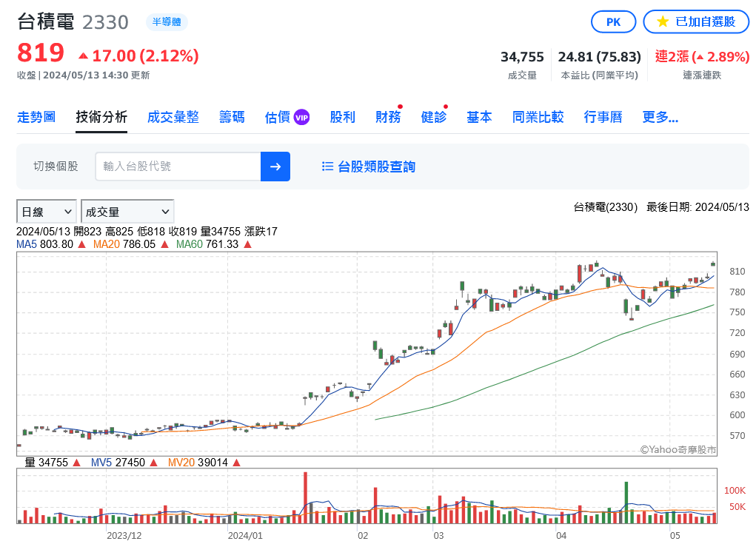Image resolution: width=756 pixels, height=544 pixels.
Task: Click the list icon beside 台股類股查詢
Action: 327,167
